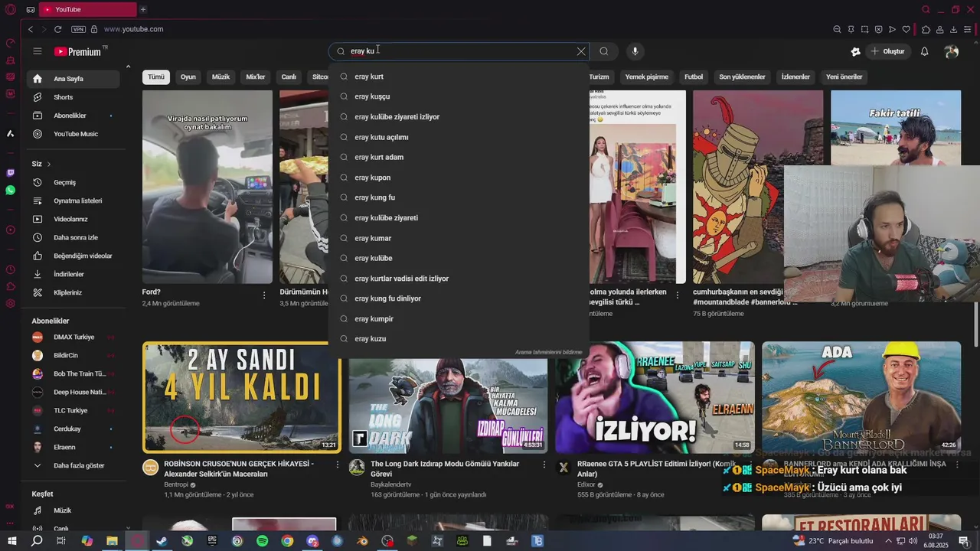This screenshot has width=980, height=551.
Task: Open Geçmiş history
Action: point(73,182)
